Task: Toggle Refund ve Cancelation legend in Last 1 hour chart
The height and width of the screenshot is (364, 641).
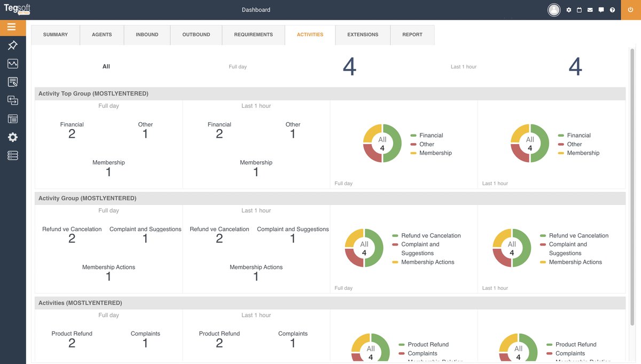Action: coord(574,235)
